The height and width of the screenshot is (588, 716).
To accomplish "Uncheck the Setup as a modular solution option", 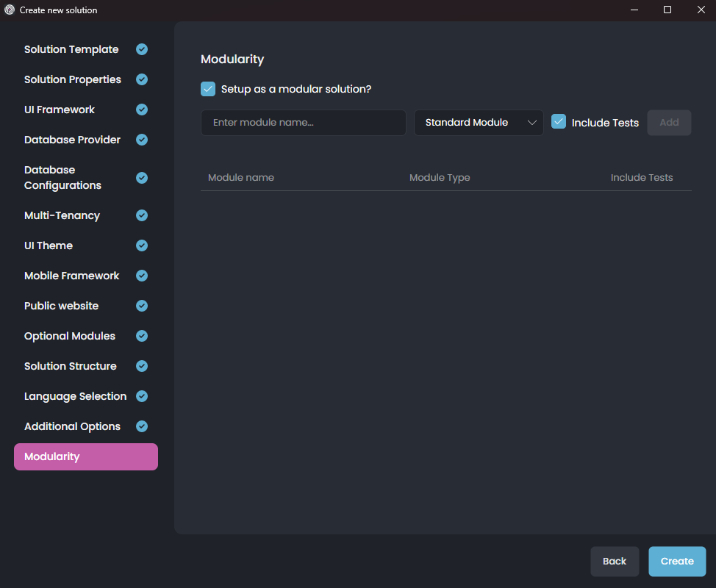I will (x=207, y=88).
